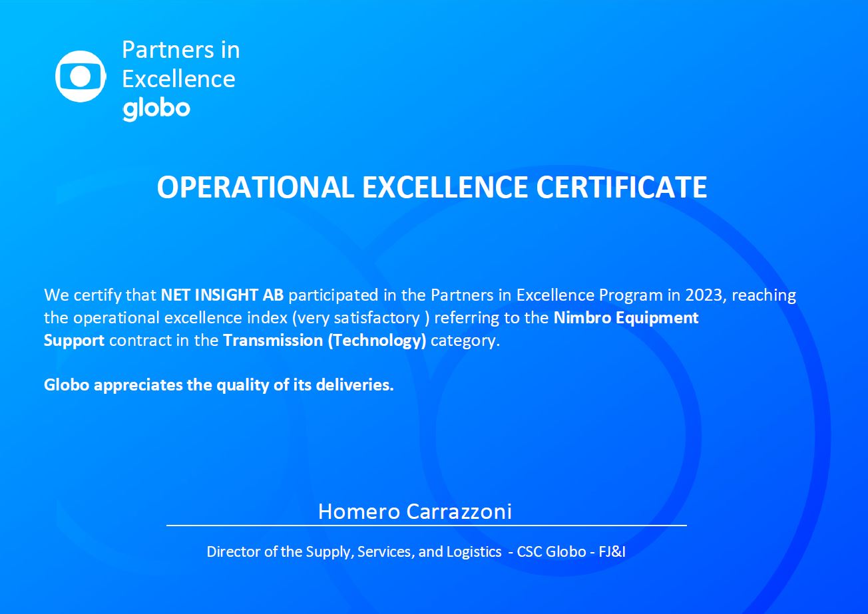Image resolution: width=868 pixels, height=614 pixels.
Task: Click the phrase "operational excellence index"
Action: coord(180,318)
